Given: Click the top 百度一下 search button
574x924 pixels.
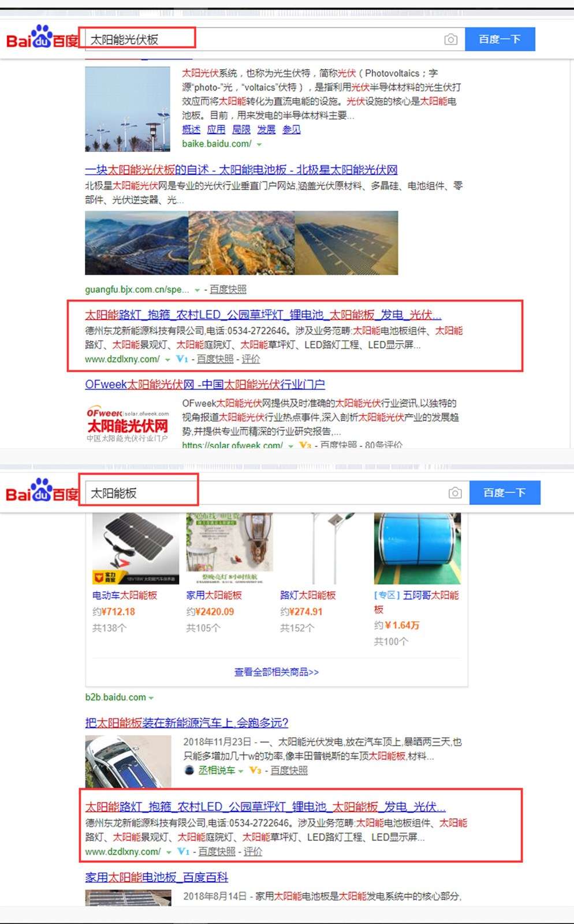Looking at the screenshot, I should tap(500, 39).
